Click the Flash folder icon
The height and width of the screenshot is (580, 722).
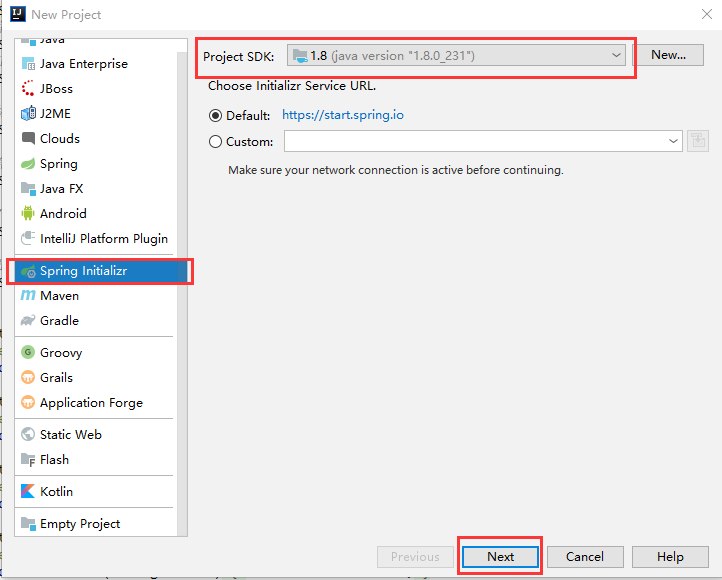coord(28,459)
